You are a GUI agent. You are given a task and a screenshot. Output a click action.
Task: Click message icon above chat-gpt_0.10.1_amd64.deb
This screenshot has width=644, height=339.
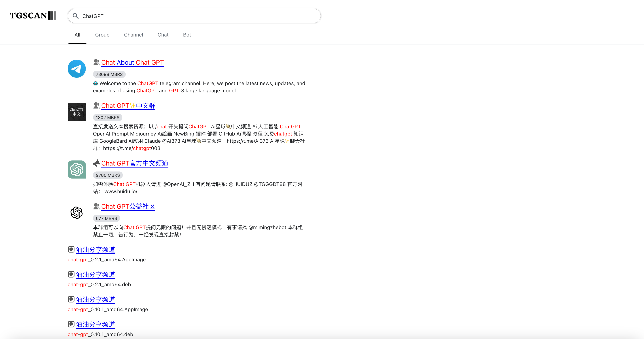click(x=71, y=325)
